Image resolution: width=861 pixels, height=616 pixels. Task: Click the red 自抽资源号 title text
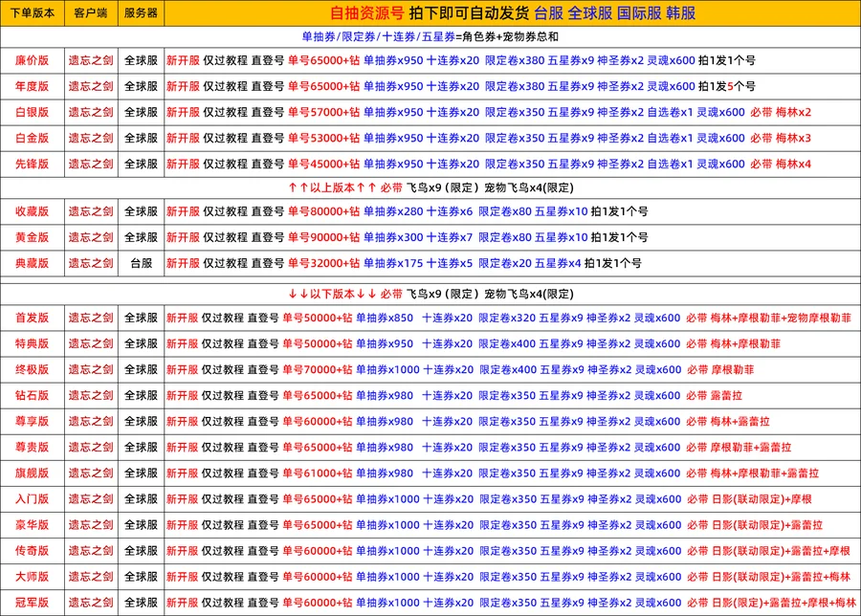[373, 12]
